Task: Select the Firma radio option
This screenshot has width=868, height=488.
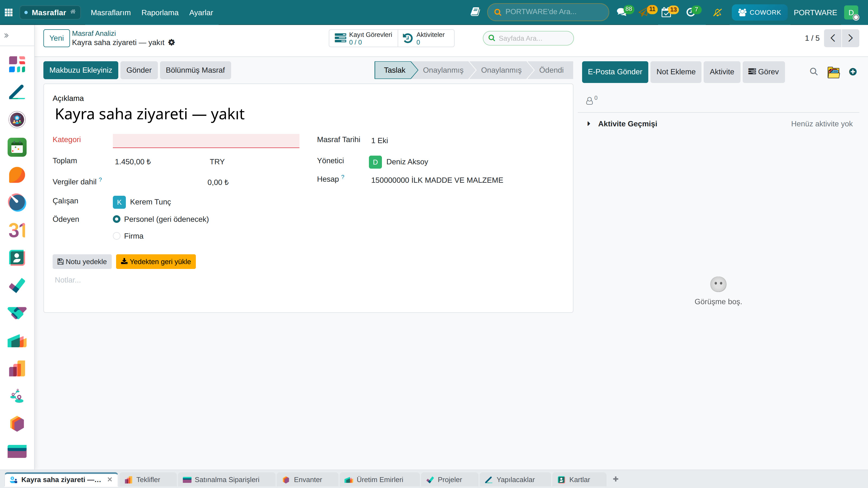Action: [117, 236]
